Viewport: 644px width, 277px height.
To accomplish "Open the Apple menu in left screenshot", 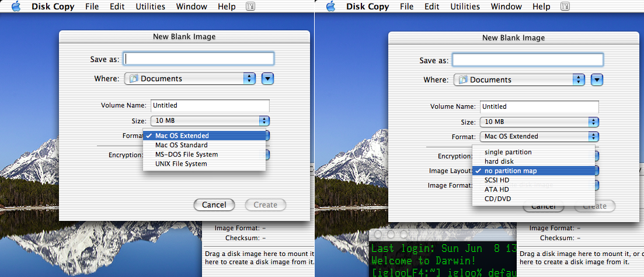I will click(x=16, y=6).
